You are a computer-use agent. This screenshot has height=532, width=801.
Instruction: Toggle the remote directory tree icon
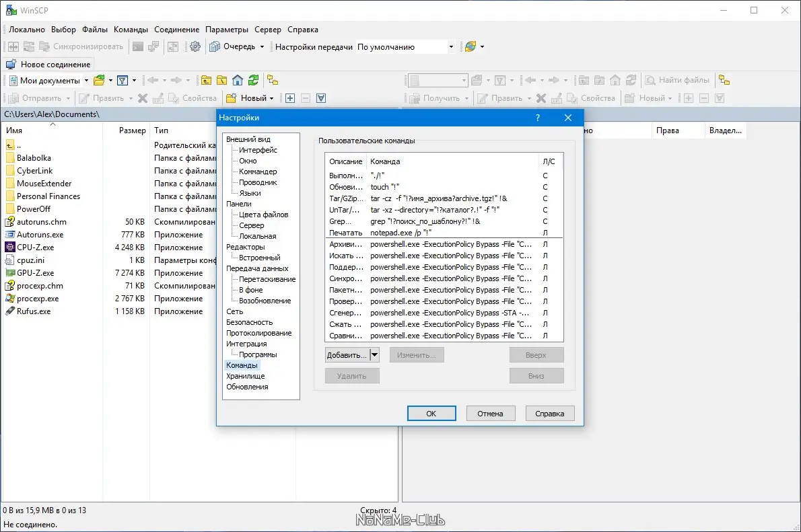[724, 80]
